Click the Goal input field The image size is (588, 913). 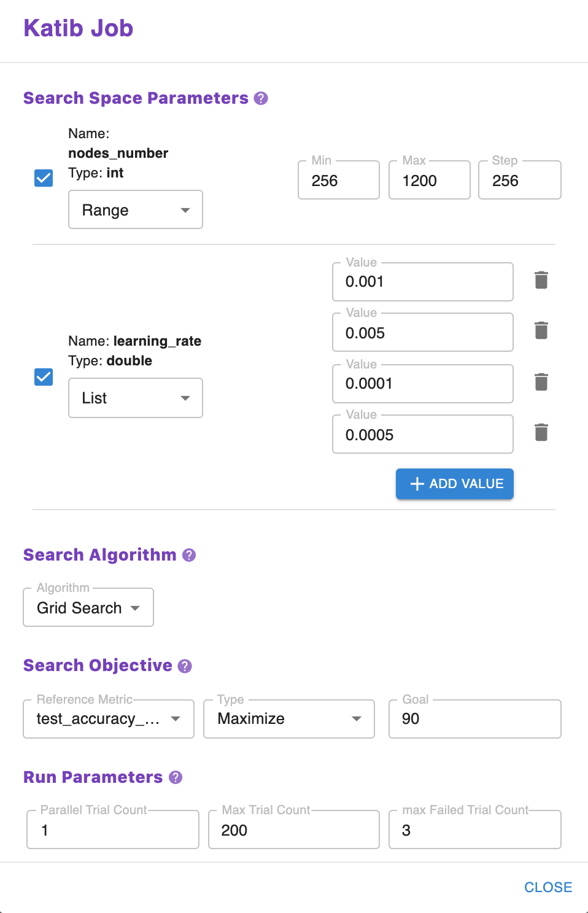[475, 719]
